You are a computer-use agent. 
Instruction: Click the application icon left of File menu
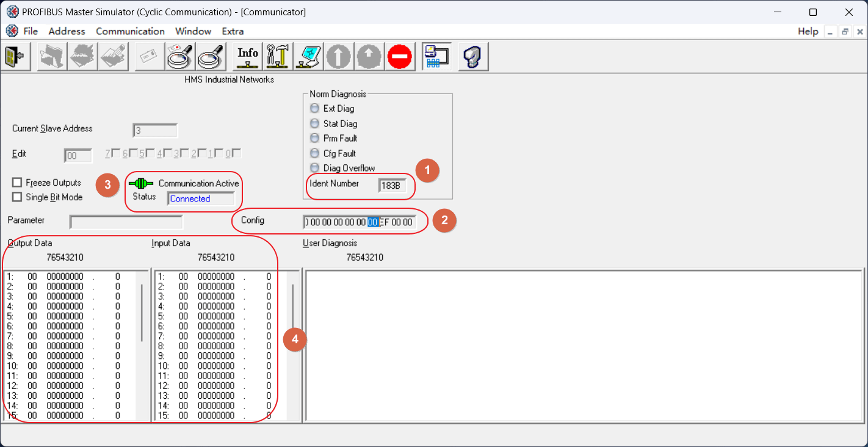[12, 31]
